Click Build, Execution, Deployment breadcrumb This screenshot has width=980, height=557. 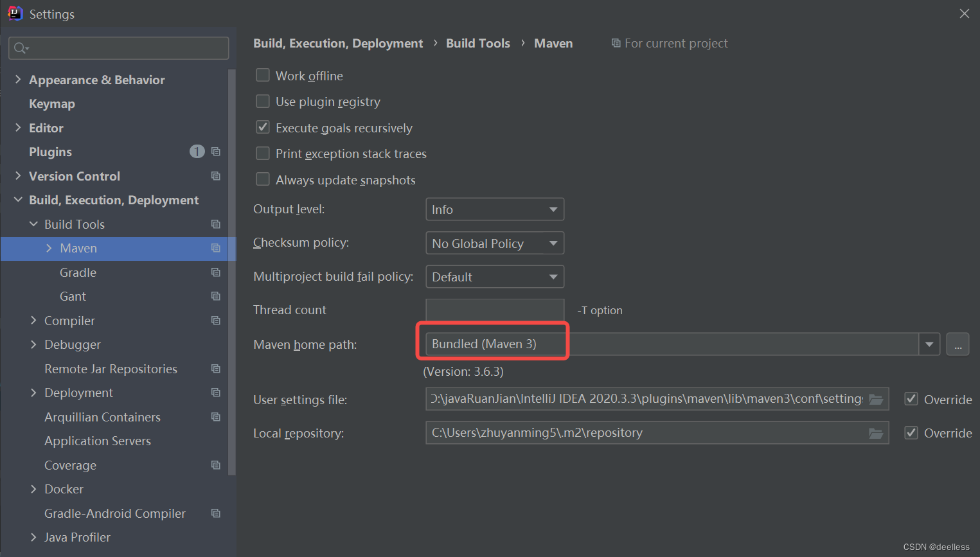[338, 43]
